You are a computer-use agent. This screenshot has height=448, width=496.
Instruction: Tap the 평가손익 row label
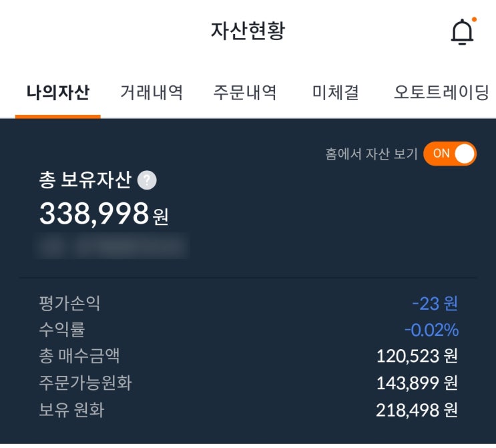tap(70, 303)
